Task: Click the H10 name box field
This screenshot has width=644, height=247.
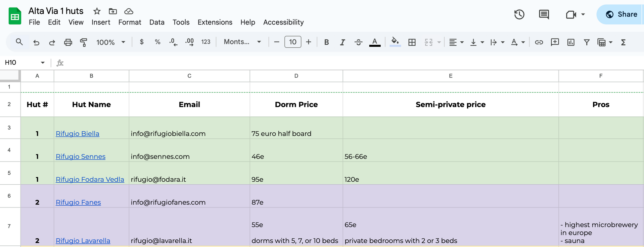Action: pyautogui.click(x=21, y=63)
